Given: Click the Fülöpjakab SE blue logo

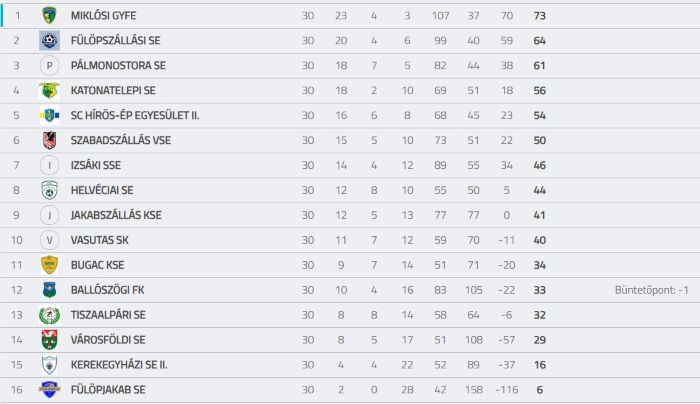Looking at the screenshot, I should coord(49,390).
